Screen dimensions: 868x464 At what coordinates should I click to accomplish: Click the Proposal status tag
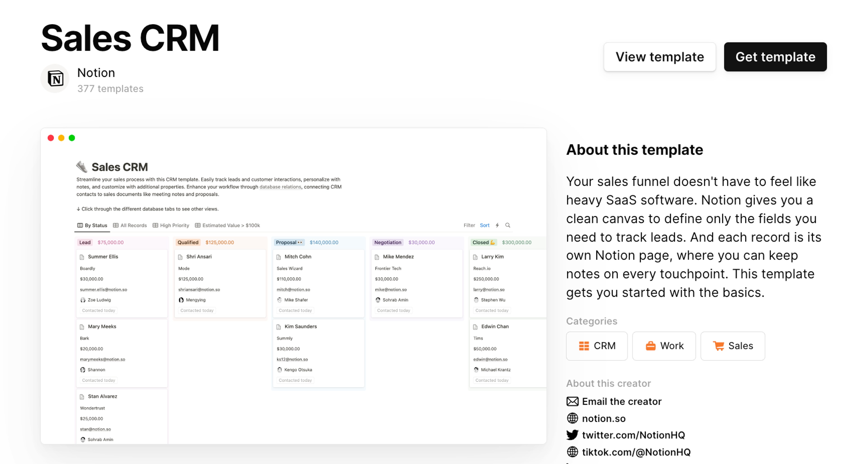pyautogui.click(x=289, y=243)
